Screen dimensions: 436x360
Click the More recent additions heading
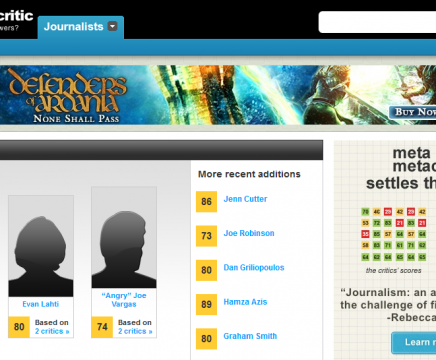pos(249,174)
